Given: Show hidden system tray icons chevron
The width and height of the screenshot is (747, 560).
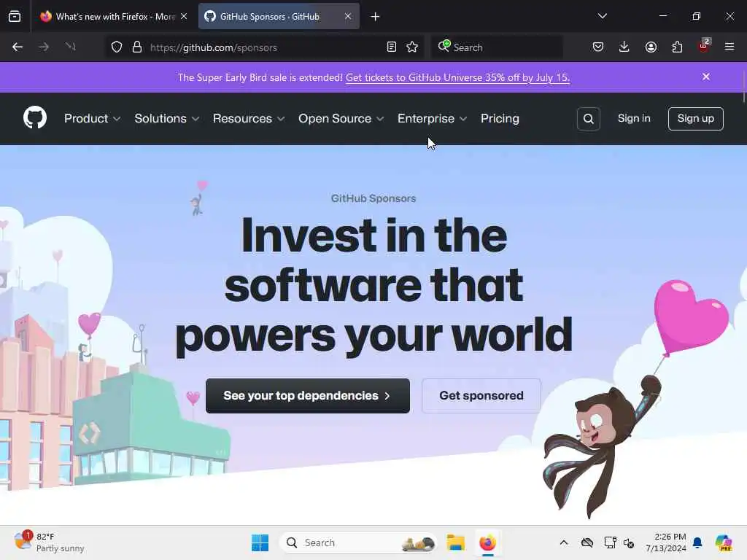Looking at the screenshot, I should pyautogui.click(x=564, y=542).
